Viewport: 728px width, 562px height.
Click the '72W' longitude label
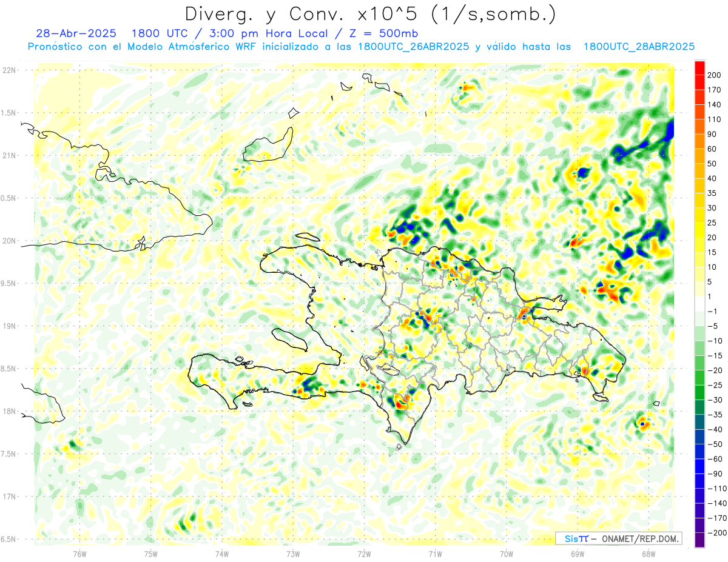(364, 554)
